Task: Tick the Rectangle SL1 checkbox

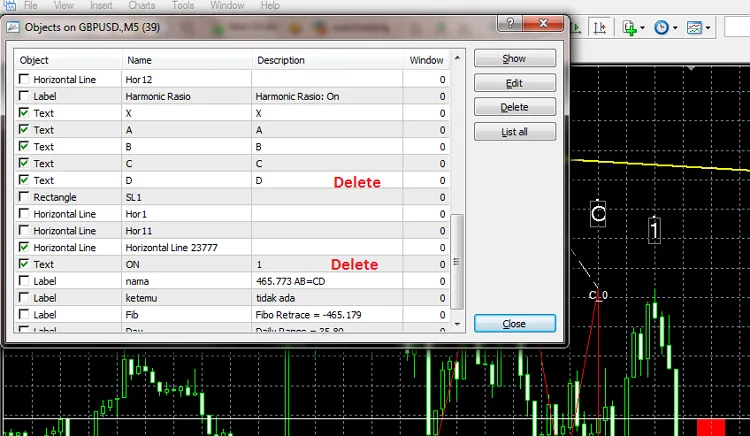Action: (x=26, y=197)
